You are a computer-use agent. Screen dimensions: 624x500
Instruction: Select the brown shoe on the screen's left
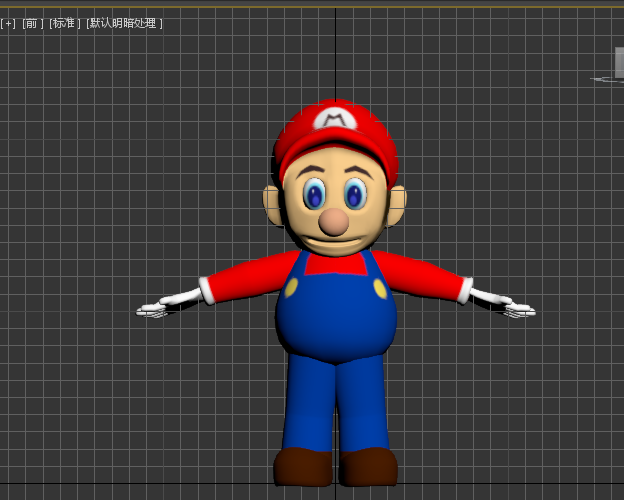click(x=302, y=466)
